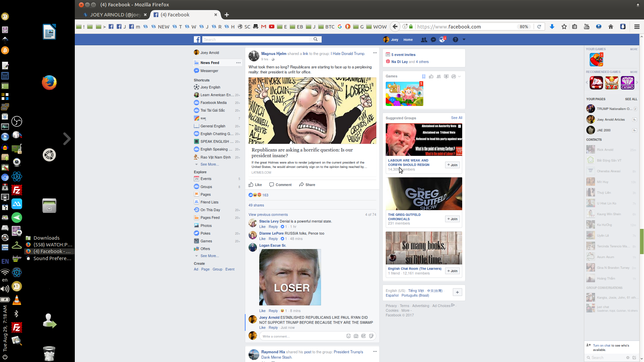Open the General English shortcut
The height and width of the screenshot is (362, 644).
pos(213,126)
